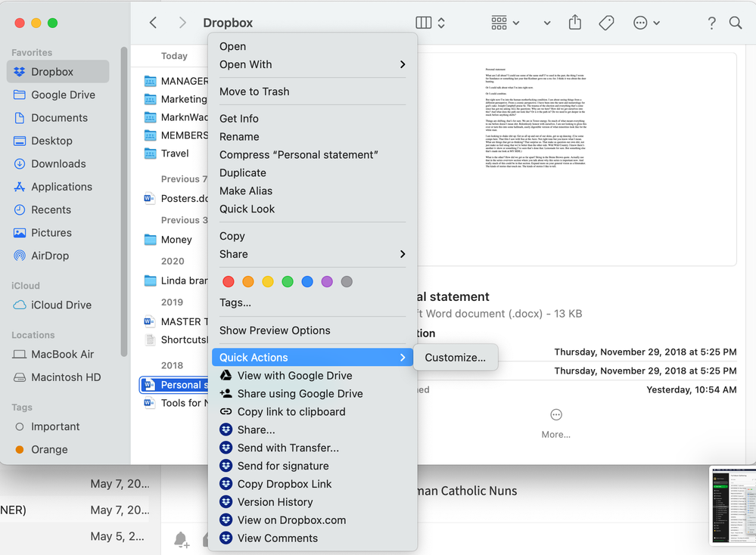Open the Finder search magnifier

tap(736, 23)
